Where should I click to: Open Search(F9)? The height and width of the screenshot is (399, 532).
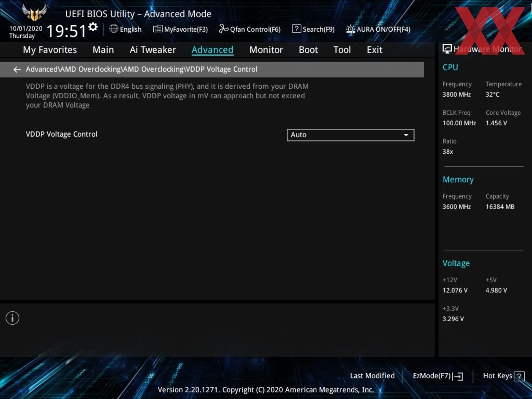[x=313, y=29]
